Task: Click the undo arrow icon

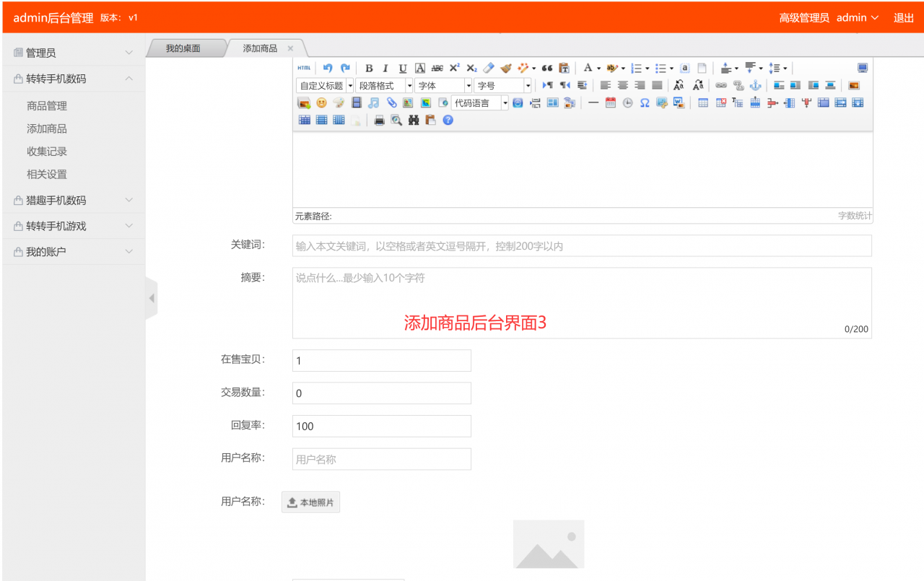Action: (328, 68)
